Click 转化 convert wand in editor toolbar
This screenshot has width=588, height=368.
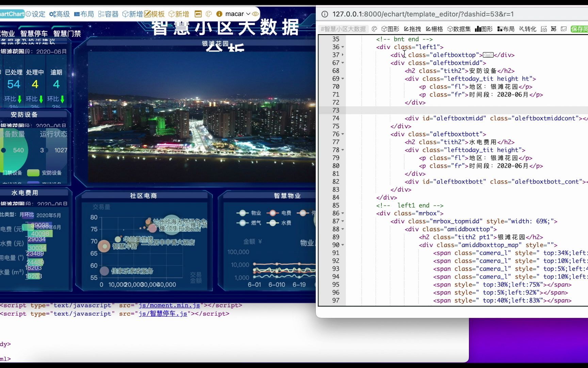(528, 29)
